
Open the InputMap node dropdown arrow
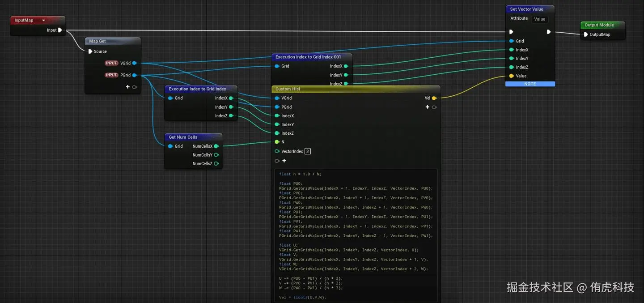43,21
